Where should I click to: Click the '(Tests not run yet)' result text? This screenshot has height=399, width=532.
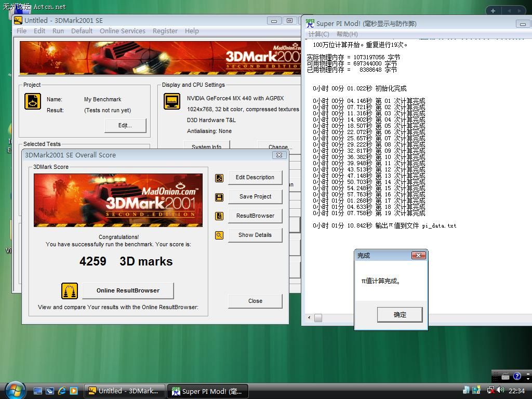point(108,110)
